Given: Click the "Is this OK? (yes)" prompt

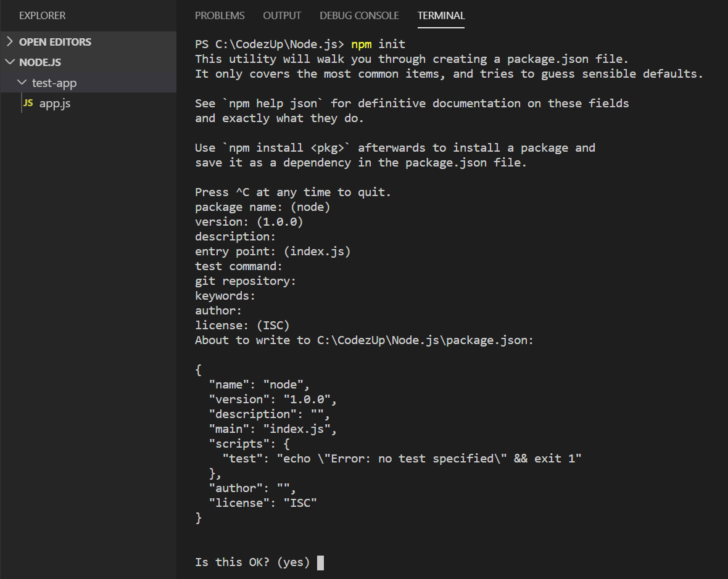Looking at the screenshot, I should (x=253, y=562).
